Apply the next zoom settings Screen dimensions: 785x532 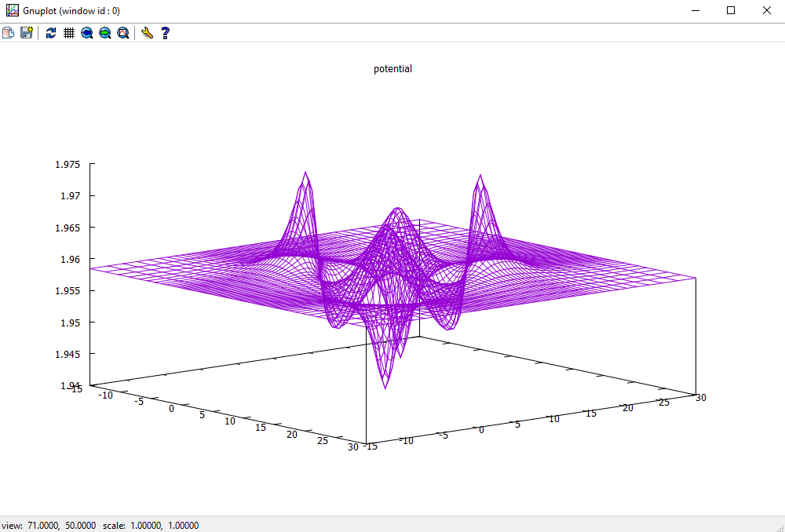(105, 33)
